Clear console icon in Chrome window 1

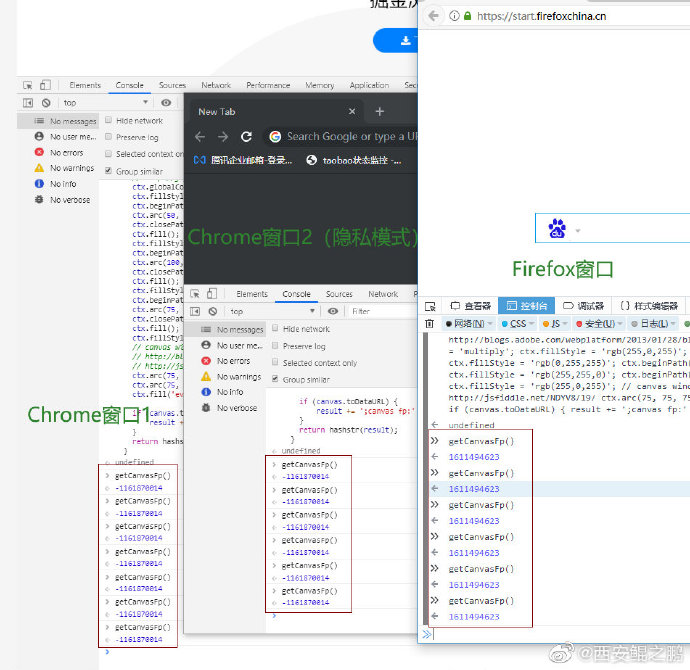[x=46, y=103]
